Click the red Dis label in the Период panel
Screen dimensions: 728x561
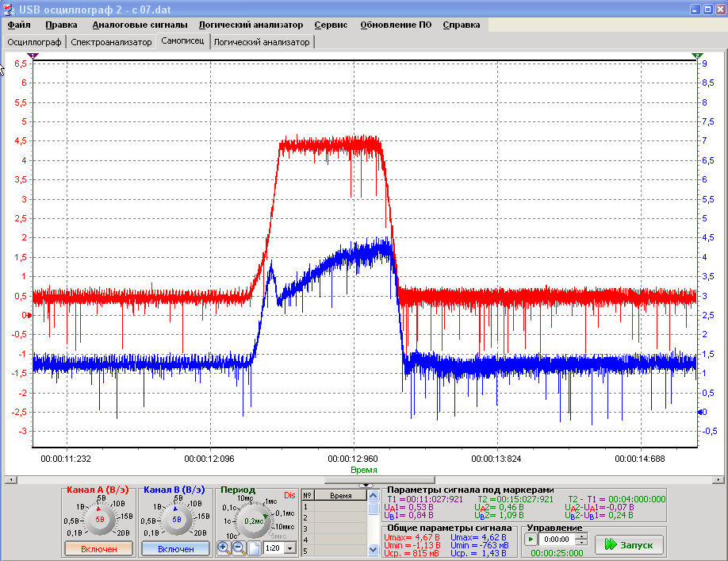pyautogui.click(x=289, y=495)
